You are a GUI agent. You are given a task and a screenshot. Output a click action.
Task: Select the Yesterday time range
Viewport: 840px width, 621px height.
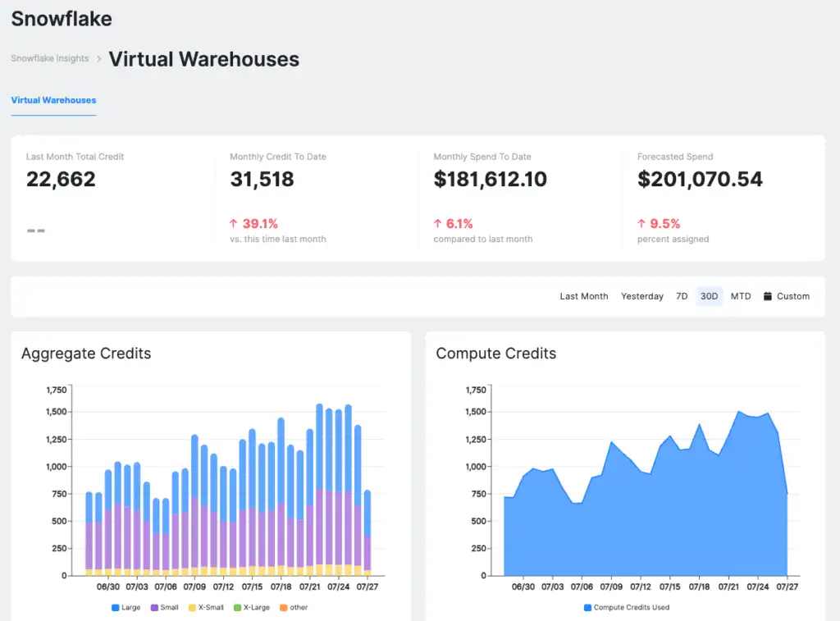coord(641,296)
